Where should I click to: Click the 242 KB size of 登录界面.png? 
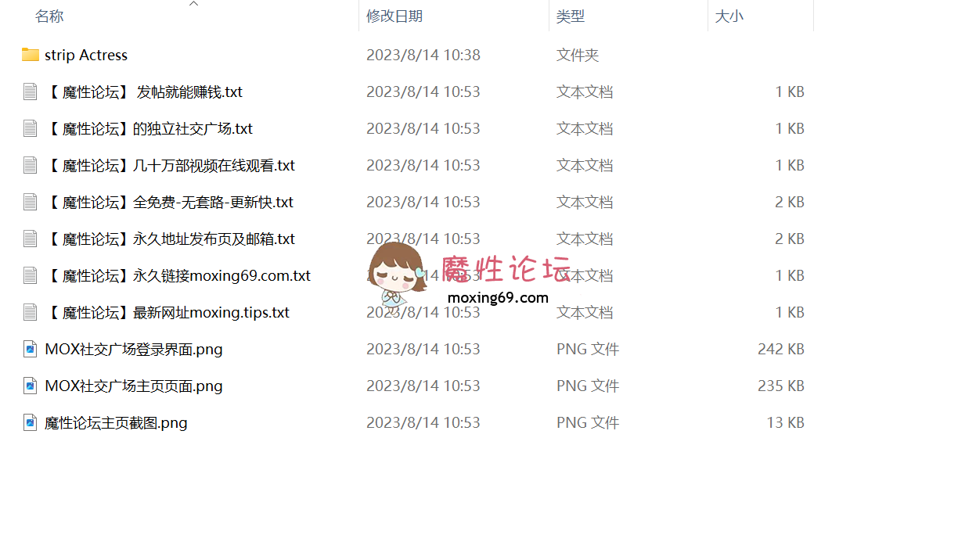(781, 349)
